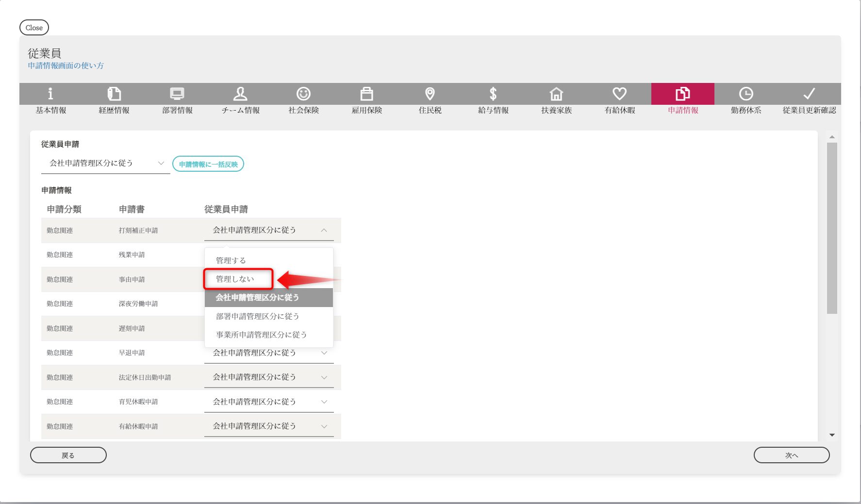This screenshot has height=504, width=861.
Task: Click the 申請情報に一括反映 button
Action: coord(208,164)
